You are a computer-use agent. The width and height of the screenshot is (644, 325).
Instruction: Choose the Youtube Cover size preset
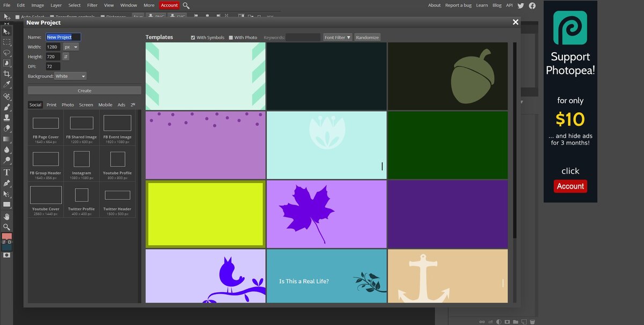pyautogui.click(x=46, y=199)
